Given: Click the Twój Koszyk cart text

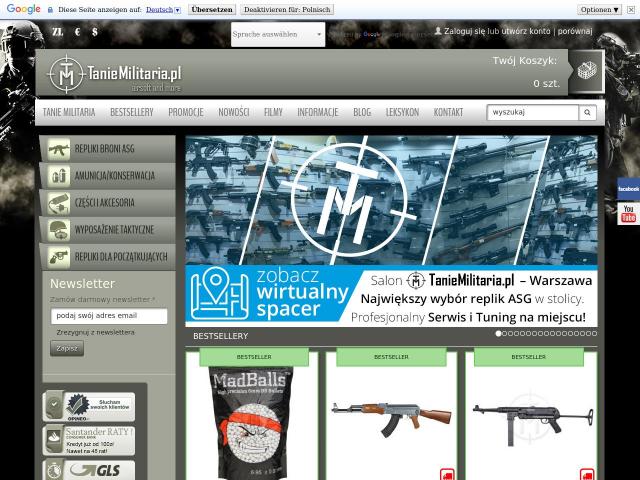Looking at the screenshot, I should pyautogui.click(x=524, y=61).
